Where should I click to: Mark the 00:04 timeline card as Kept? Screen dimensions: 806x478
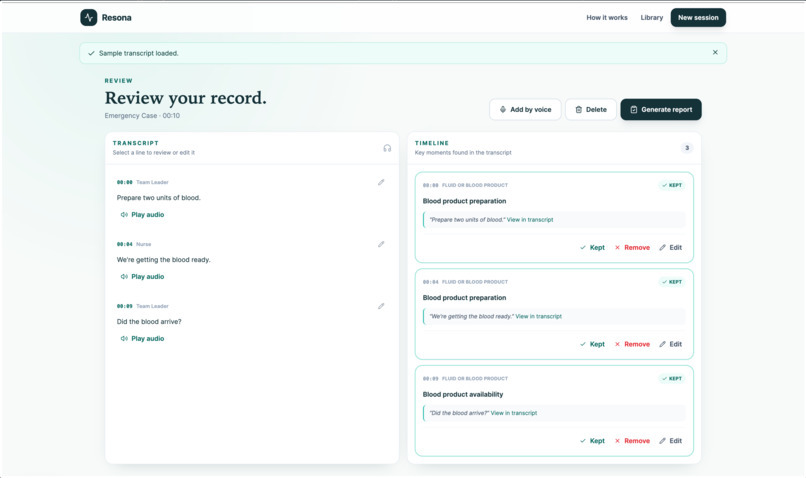(592, 344)
